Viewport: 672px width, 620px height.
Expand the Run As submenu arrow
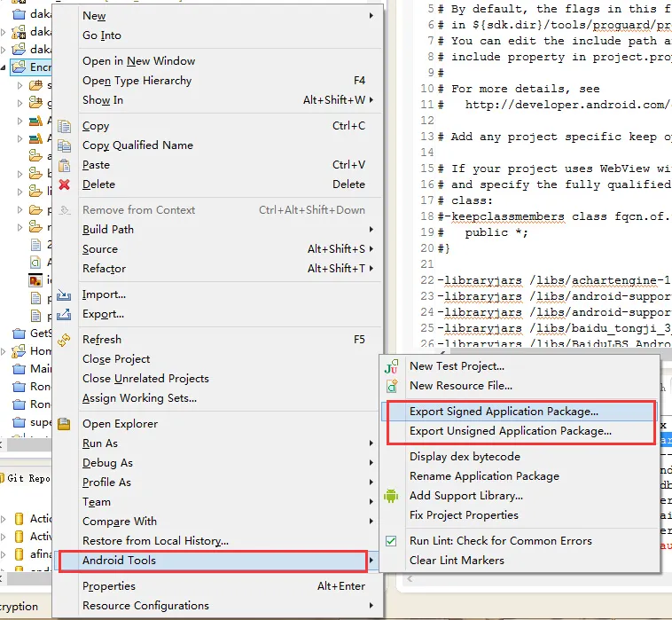coord(371,443)
